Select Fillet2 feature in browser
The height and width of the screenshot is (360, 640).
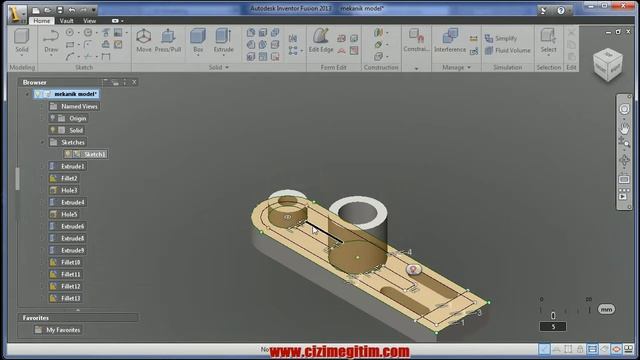[x=64, y=178]
